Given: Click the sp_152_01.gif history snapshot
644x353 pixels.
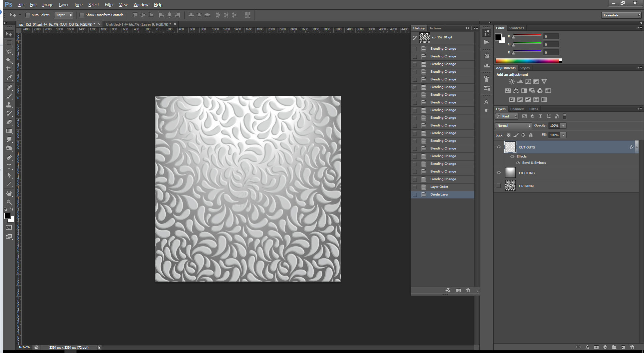Looking at the screenshot, I should point(443,37).
